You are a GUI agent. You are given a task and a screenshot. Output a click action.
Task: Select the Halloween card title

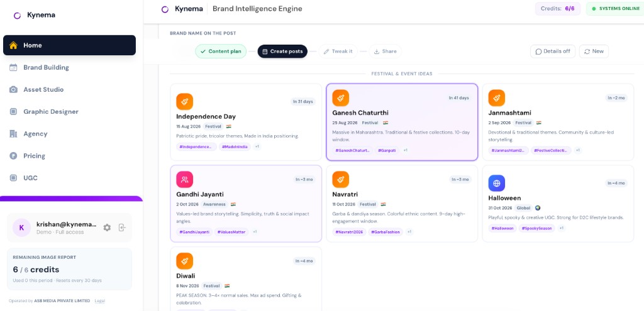coord(504,198)
